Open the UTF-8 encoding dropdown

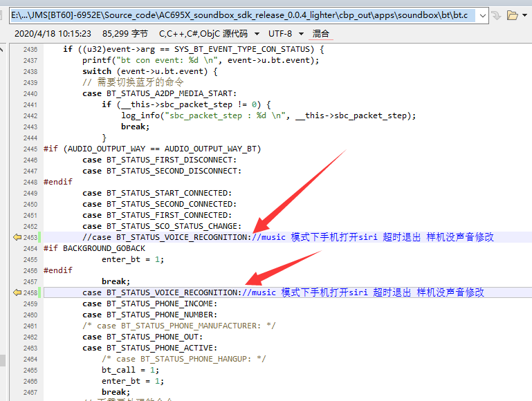pyautogui.click(x=301, y=34)
